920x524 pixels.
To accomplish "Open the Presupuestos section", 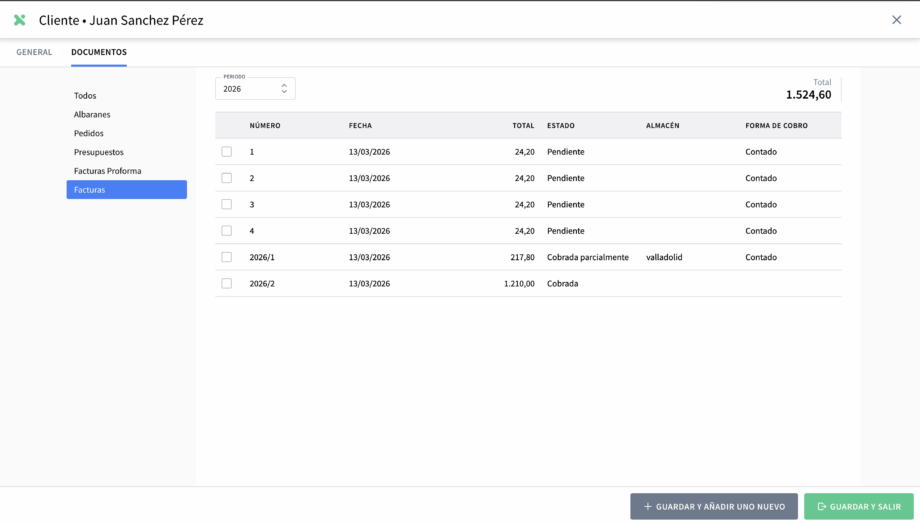I will pos(99,152).
